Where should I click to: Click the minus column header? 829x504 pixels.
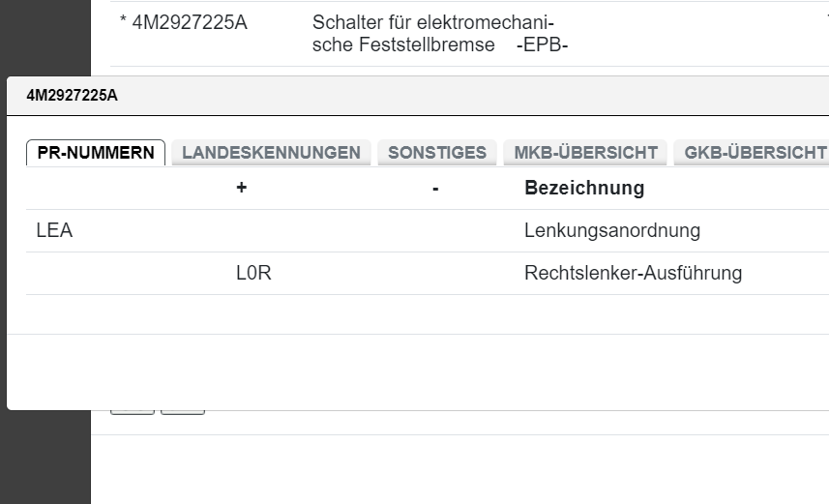pyautogui.click(x=435, y=188)
